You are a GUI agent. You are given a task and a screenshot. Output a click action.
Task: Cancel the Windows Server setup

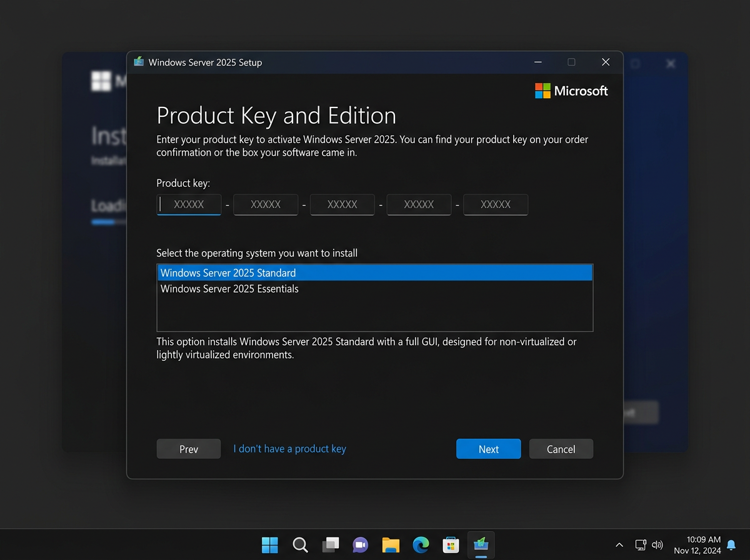561,449
